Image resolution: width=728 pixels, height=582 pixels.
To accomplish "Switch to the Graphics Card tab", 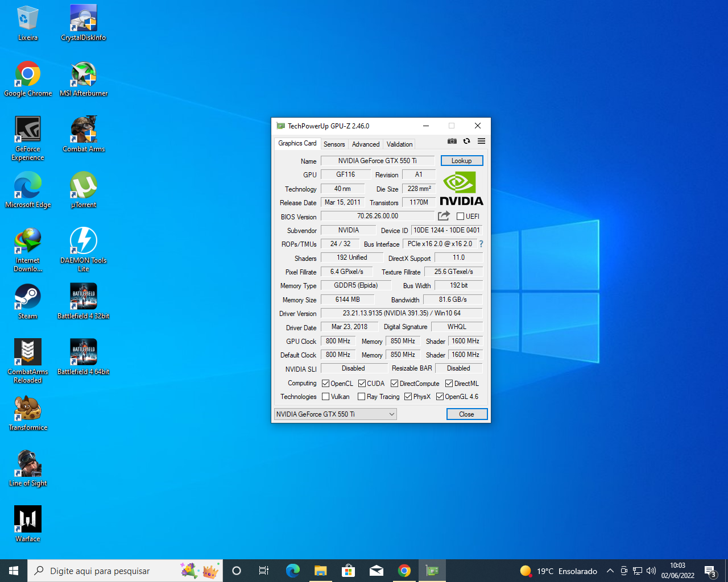I will [x=297, y=143].
